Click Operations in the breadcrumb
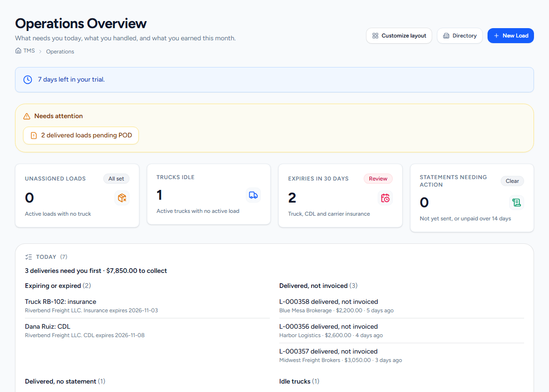549x392 pixels. (60, 52)
